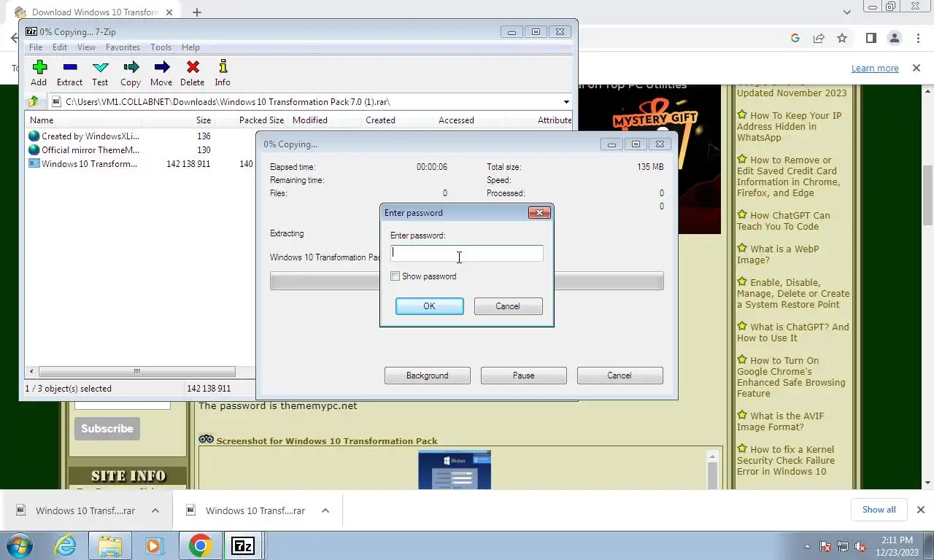This screenshot has width=934, height=560.
Task: Open options arrow for second downloaded rar
Action: [325, 510]
